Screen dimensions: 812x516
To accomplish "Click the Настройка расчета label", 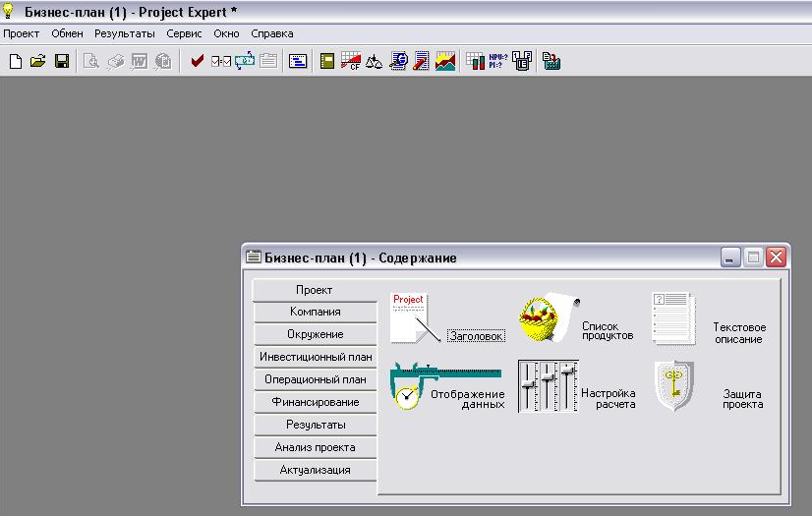I will point(608,398).
